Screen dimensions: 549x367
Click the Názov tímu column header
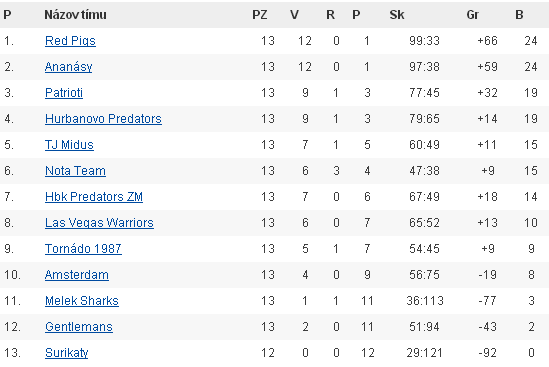click(x=75, y=15)
